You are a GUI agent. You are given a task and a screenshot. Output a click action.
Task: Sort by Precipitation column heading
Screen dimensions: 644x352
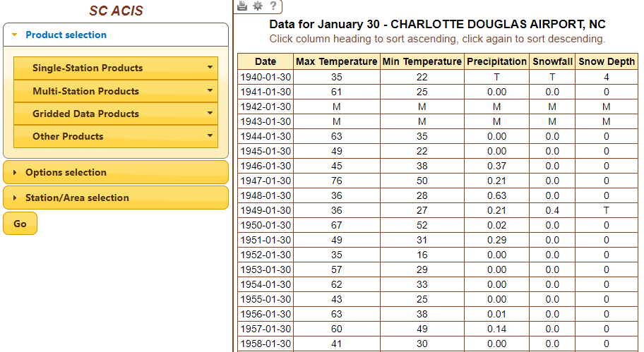pos(496,61)
